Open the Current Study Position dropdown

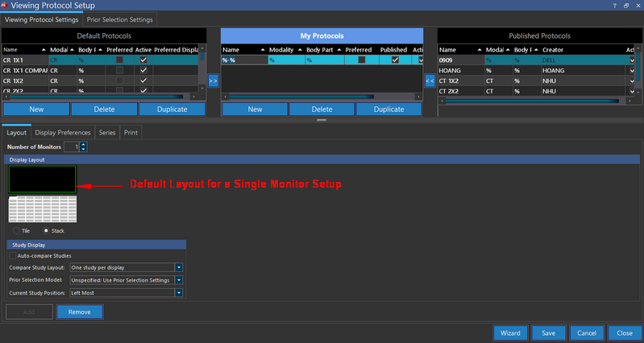point(179,292)
